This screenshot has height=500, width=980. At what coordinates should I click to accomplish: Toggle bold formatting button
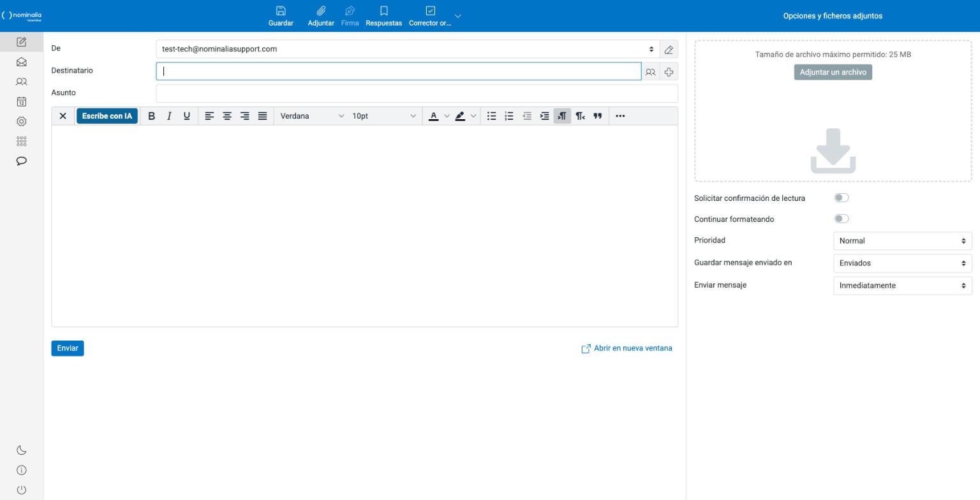(x=151, y=116)
